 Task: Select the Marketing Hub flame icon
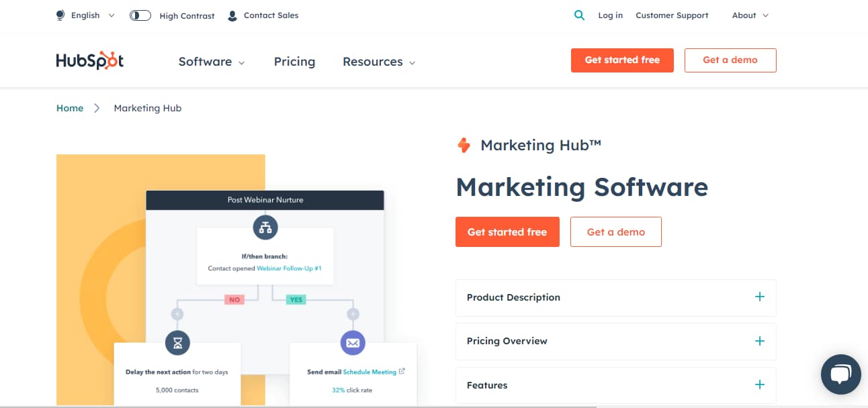[464, 145]
